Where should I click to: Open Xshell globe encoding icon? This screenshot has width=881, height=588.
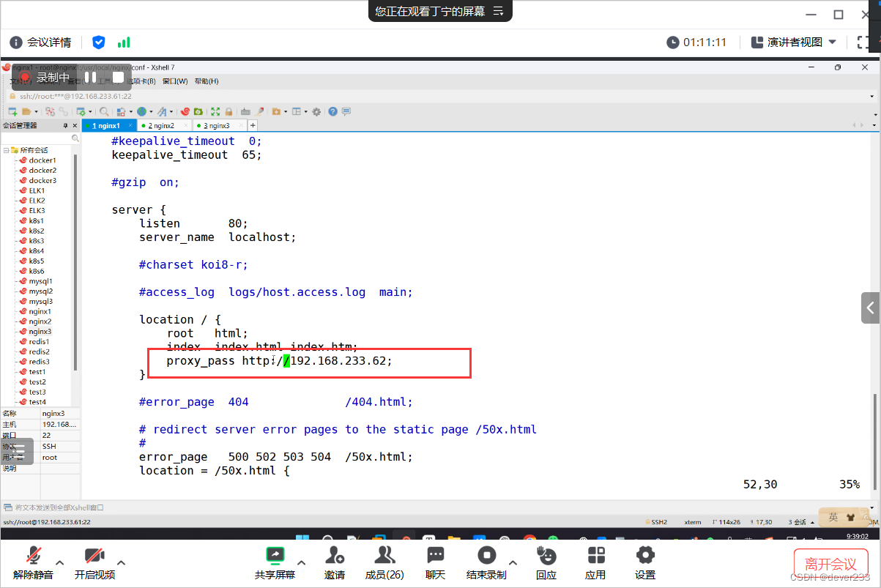(x=141, y=112)
